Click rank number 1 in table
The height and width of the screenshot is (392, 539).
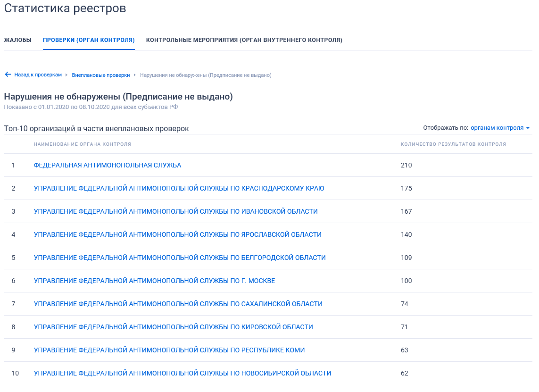coord(13,165)
